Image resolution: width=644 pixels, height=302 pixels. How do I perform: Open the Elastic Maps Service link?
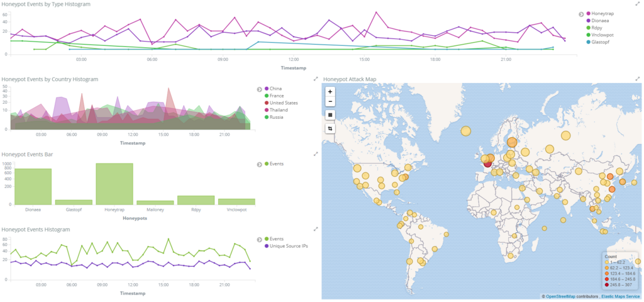621,296
